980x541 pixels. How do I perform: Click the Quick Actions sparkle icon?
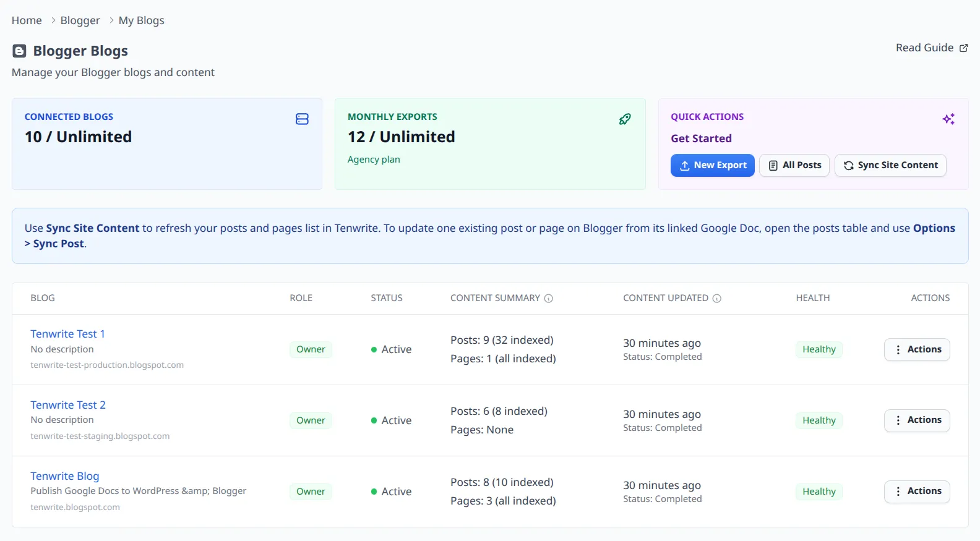coord(948,119)
